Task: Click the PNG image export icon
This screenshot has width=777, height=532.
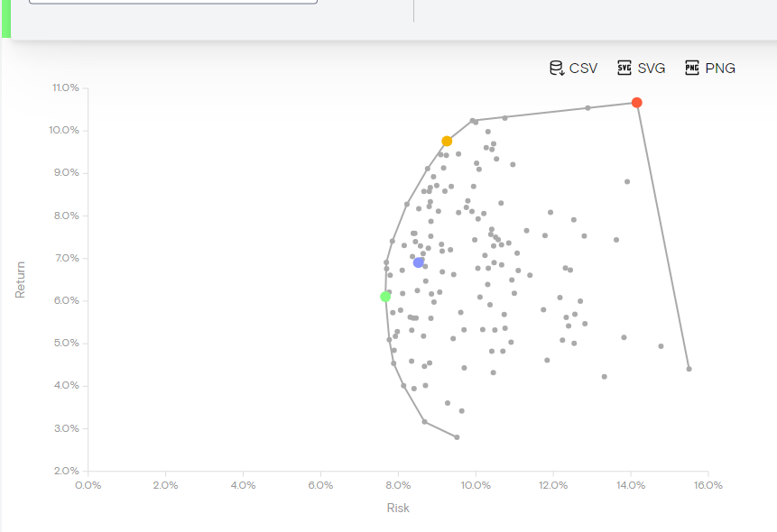Action: tap(692, 69)
